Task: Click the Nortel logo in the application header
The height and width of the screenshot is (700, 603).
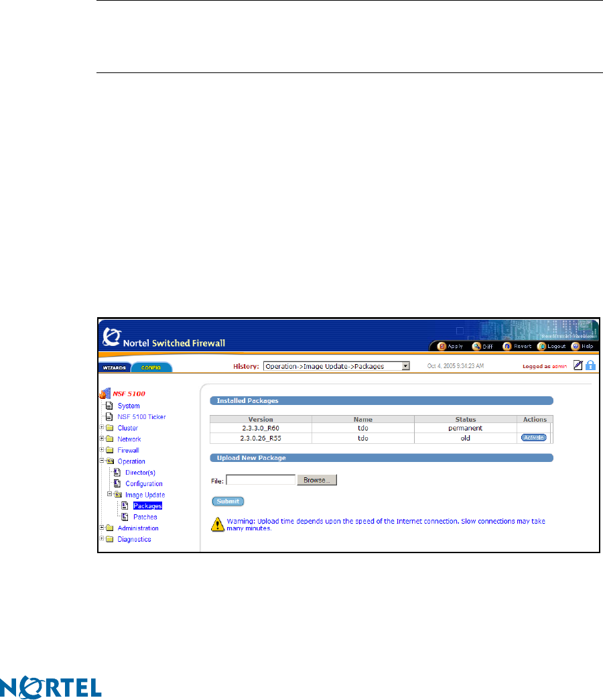Action: pos(112,337)
